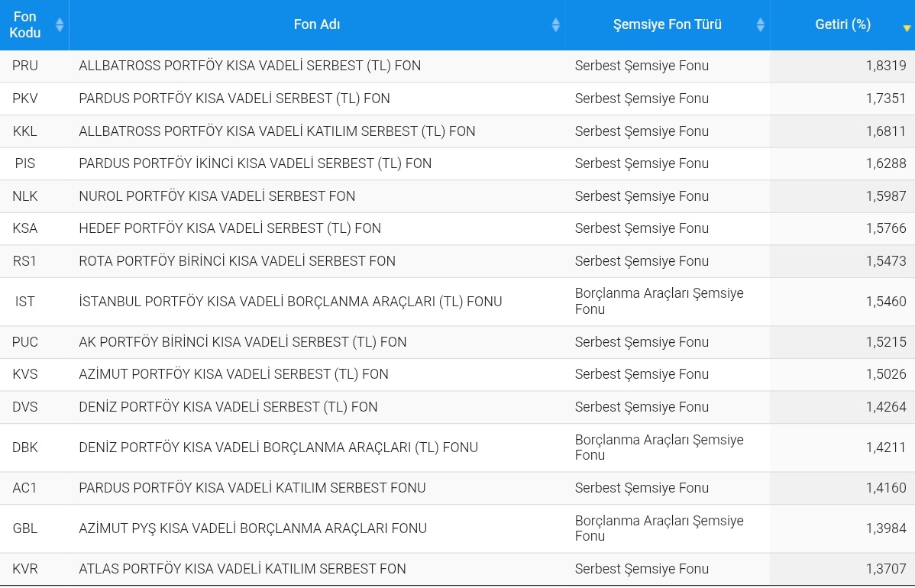Click the Getiri (%) column header
The width and height of the screenshot is (915, 588).
842,24
